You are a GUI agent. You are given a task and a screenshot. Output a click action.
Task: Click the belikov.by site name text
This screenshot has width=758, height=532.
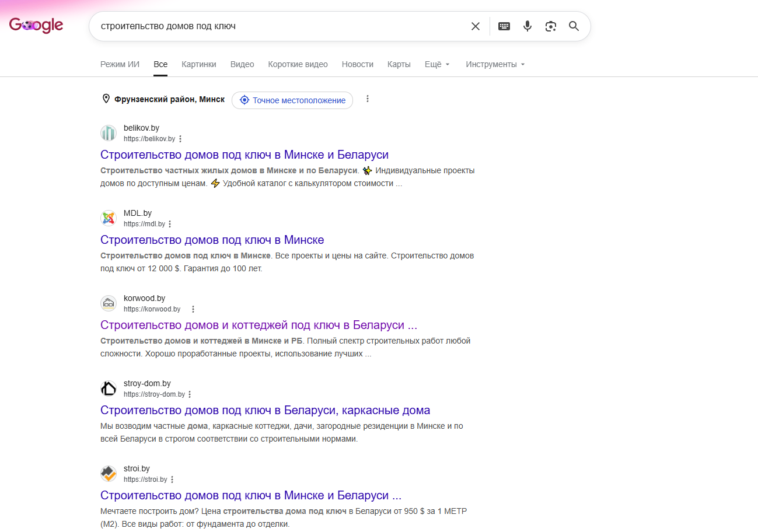(x=141, y=128)
